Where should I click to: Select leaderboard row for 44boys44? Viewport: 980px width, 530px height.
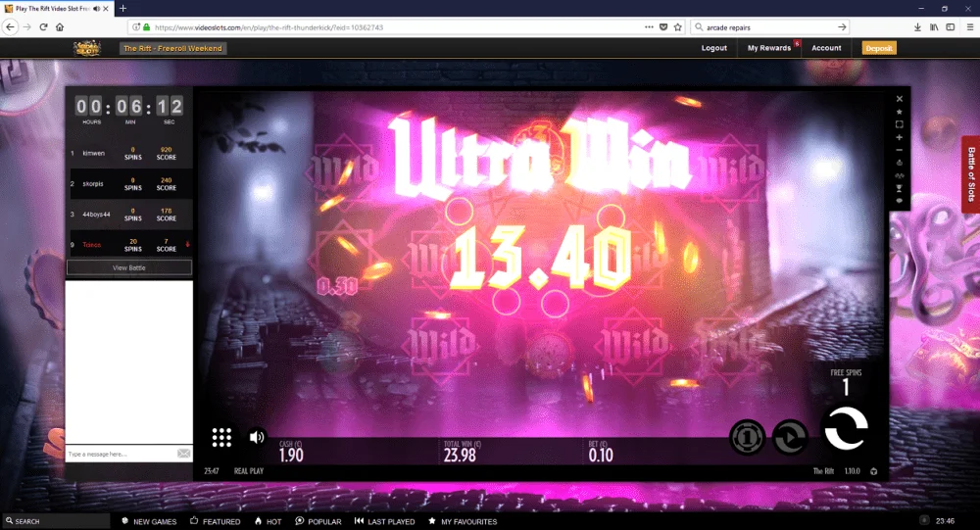click(129, 215)
